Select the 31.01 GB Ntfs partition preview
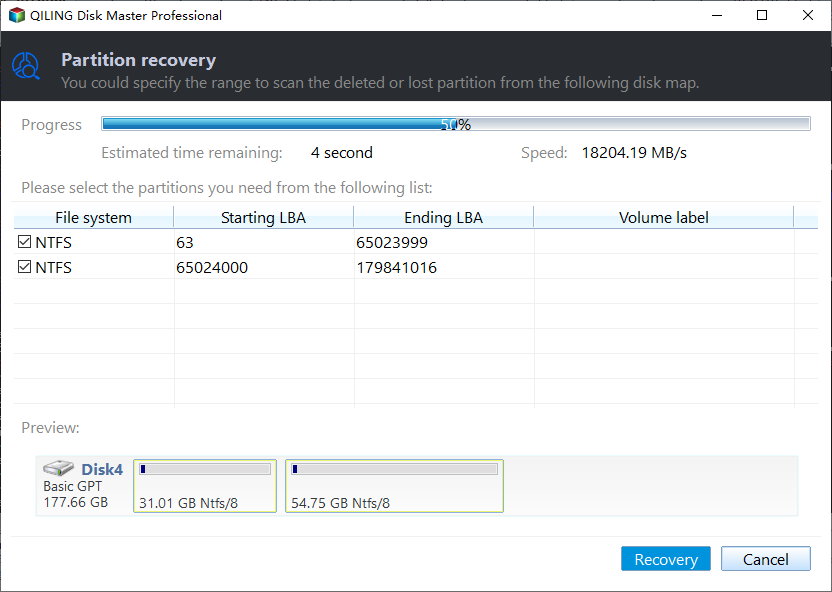 coord(205,486)
